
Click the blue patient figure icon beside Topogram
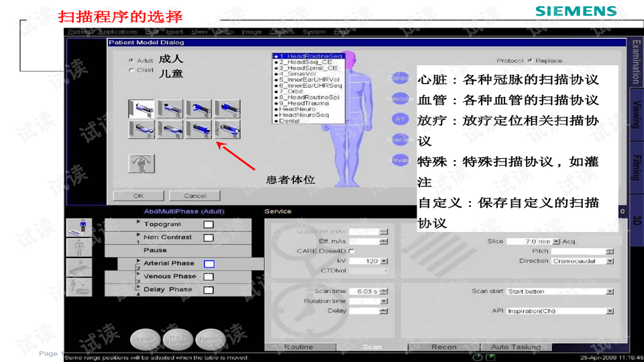(79, 228)
